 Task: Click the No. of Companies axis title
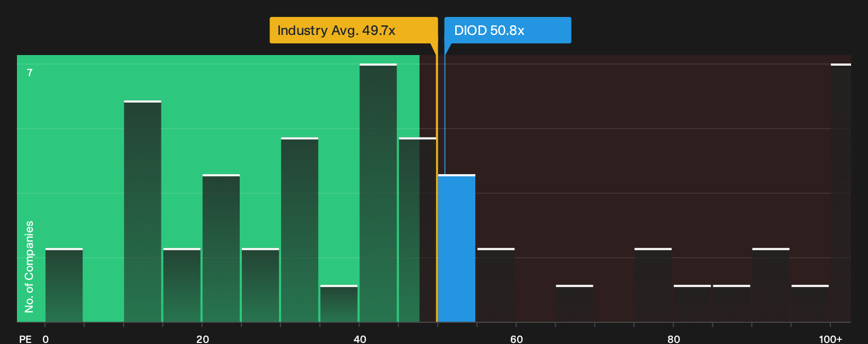(29, 267)
